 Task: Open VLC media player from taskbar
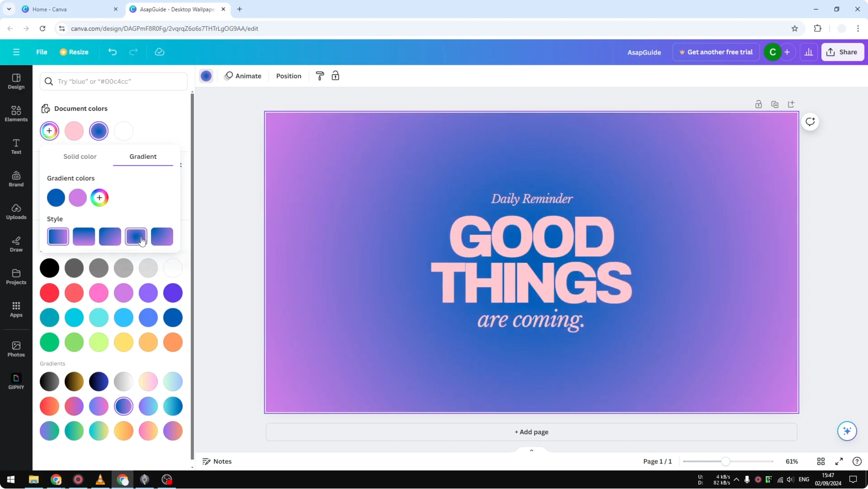[100, 480]
